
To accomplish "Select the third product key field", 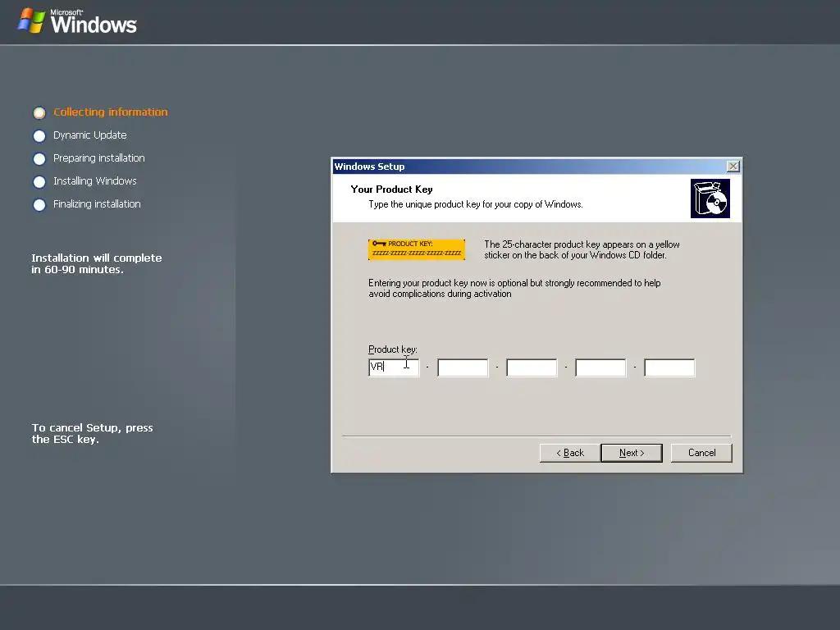I will (532, 367).
